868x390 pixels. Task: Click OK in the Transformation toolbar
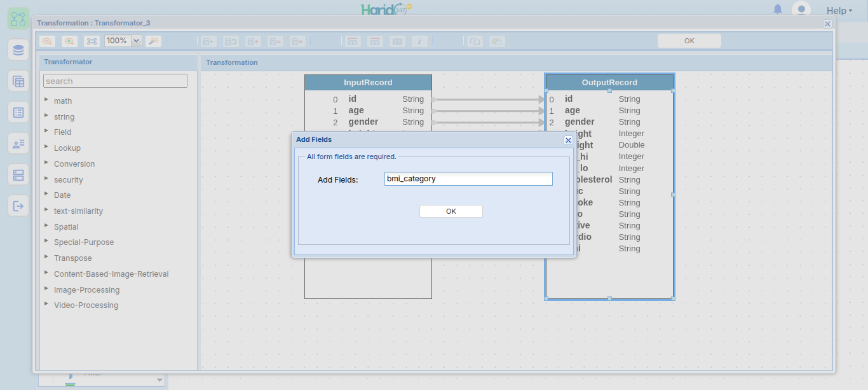[689, 41]
